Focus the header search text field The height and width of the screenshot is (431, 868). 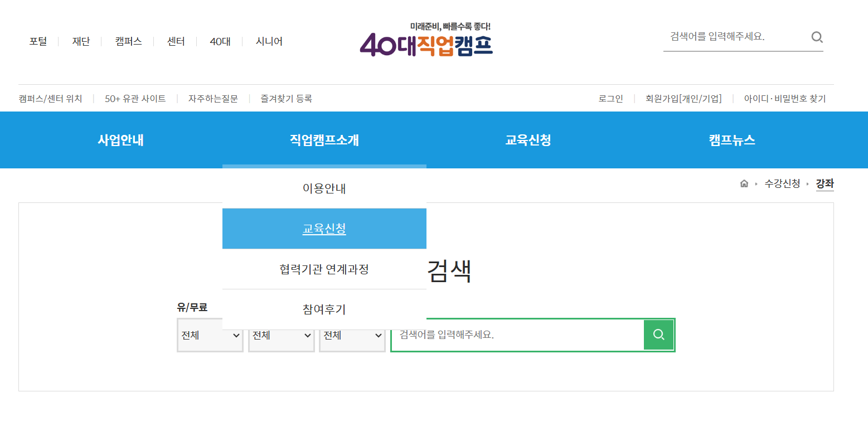(736, 37)
